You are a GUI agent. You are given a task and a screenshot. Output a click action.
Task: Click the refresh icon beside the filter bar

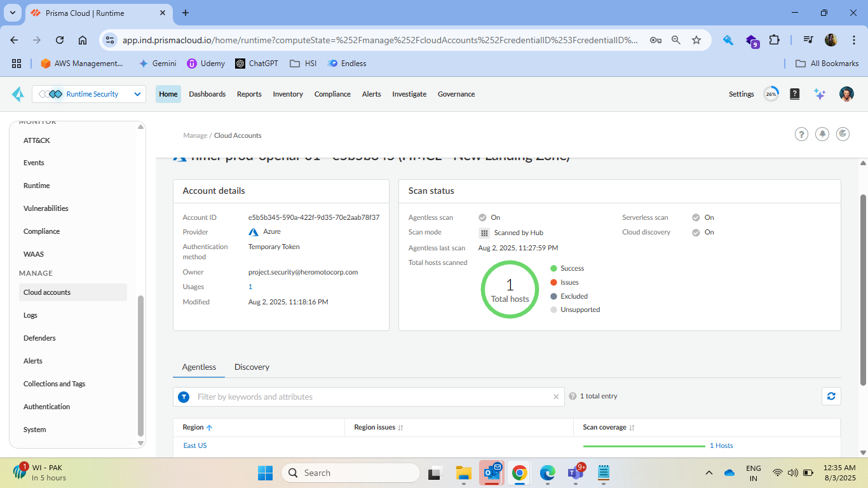[x=831, y=396]
